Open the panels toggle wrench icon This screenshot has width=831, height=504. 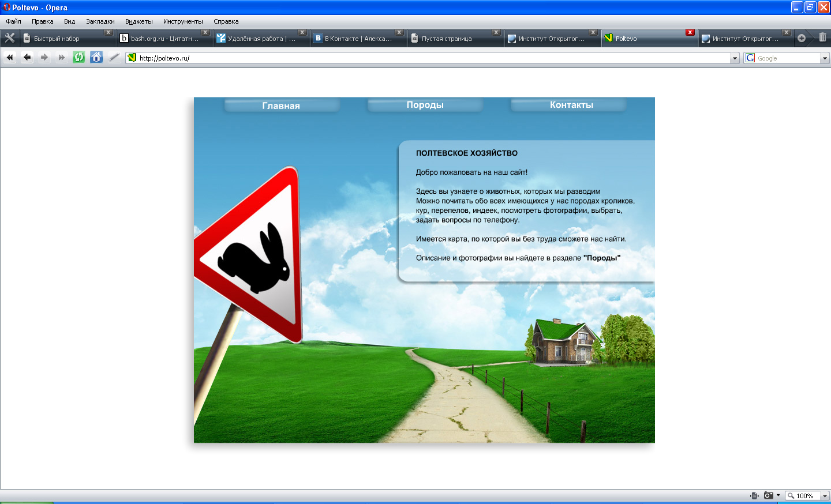coord(10,38)
